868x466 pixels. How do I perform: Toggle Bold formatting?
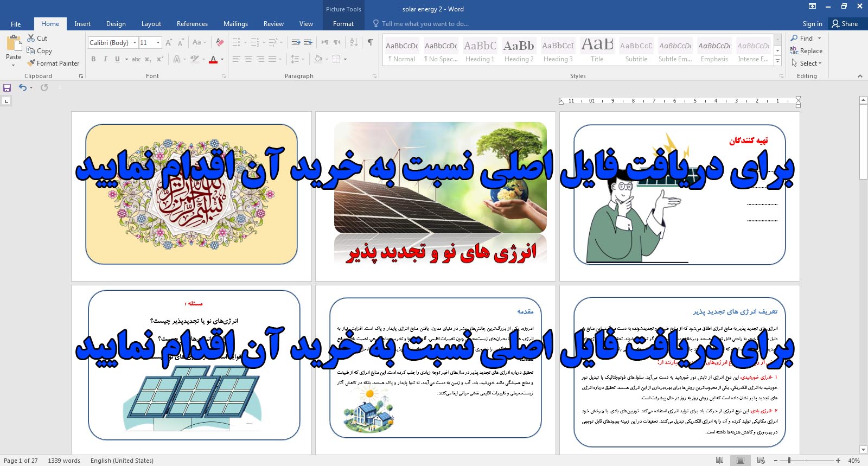(93, 59)
